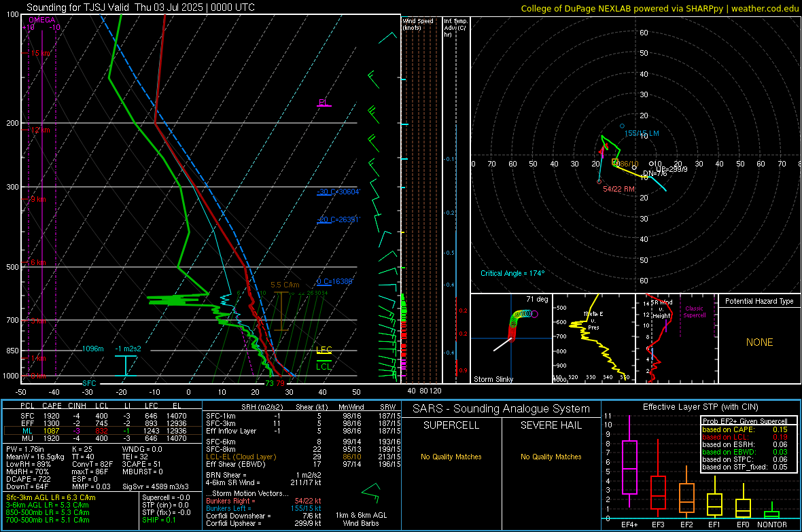Click the blue LM storm motion circle marker
Viewport: 802px width, 532px height.
622,126
